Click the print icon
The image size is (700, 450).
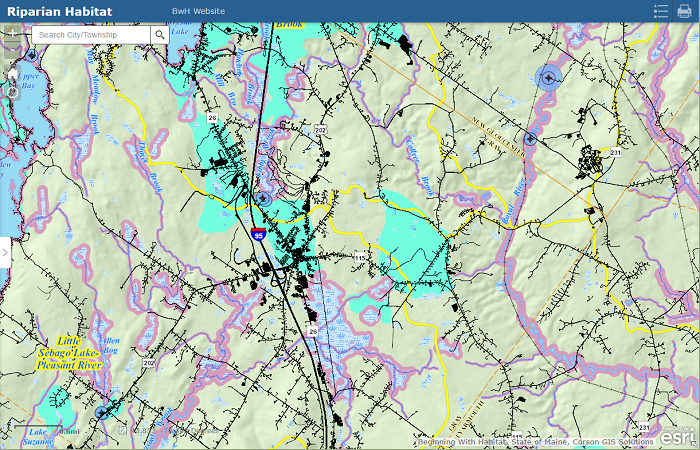685,11
